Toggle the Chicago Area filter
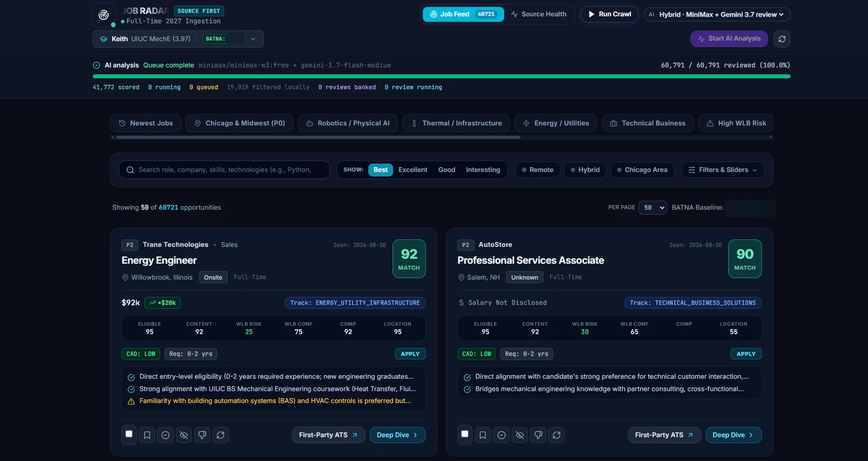This screenshot has width=868, height=461. (x=642, y=170)
